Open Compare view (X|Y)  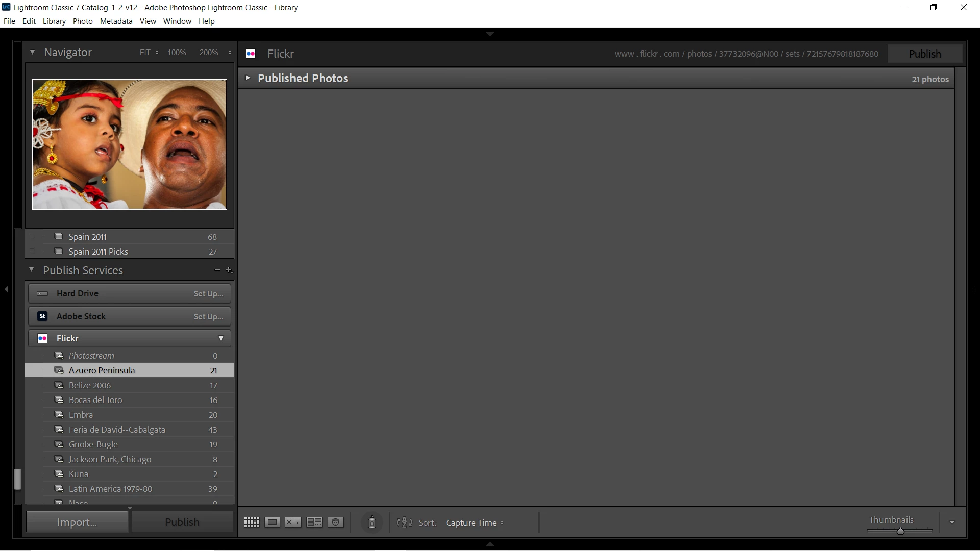293,522
